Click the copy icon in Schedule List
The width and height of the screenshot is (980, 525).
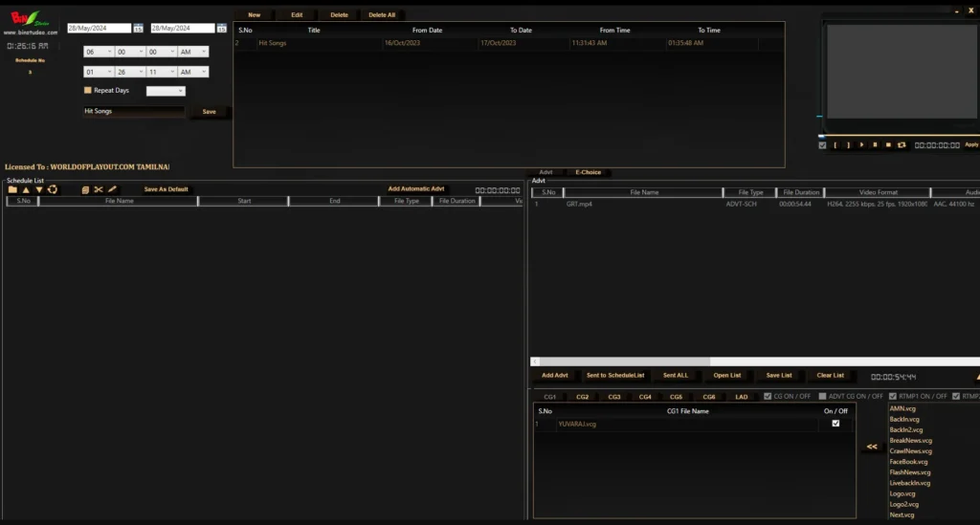tap(85, 189)
